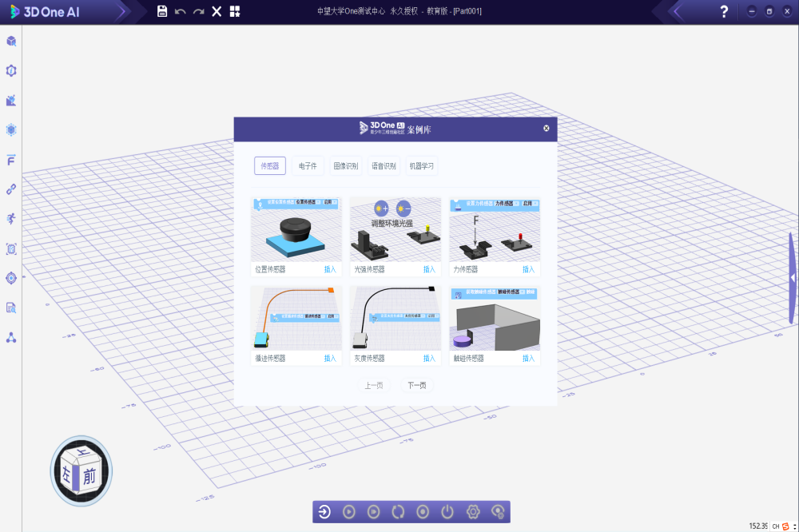Screen dimensions: 799x532
Task: Start simulation with the play button
Action: tap(349, 511)
